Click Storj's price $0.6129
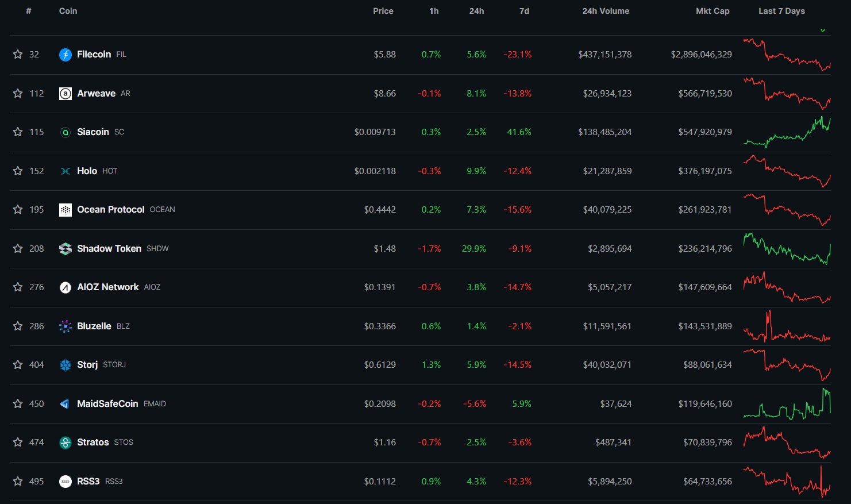 pyautogui.click(x=380, y=364)
